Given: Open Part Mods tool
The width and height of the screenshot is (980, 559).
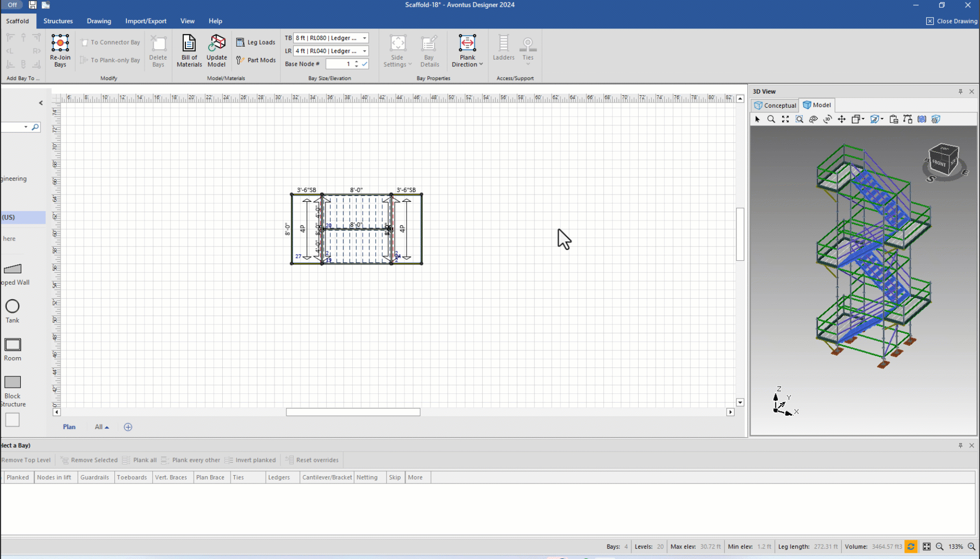Looking at the screenshot, I should 256,60.
